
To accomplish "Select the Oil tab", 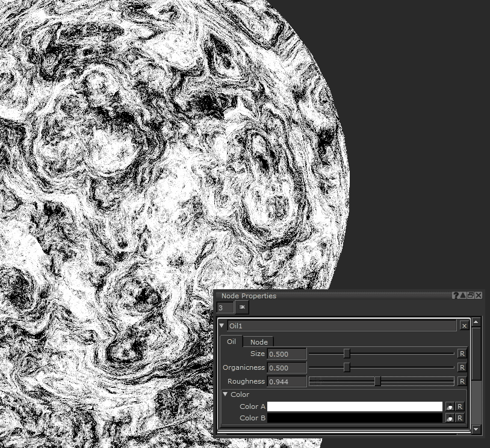I will click(231, 342).
